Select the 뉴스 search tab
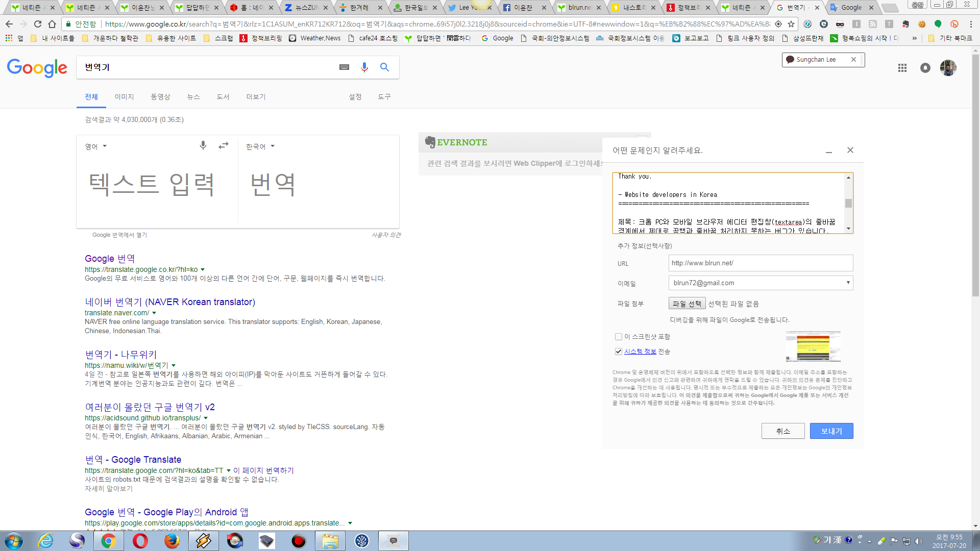980x551 pixels. tap(193, 97)
